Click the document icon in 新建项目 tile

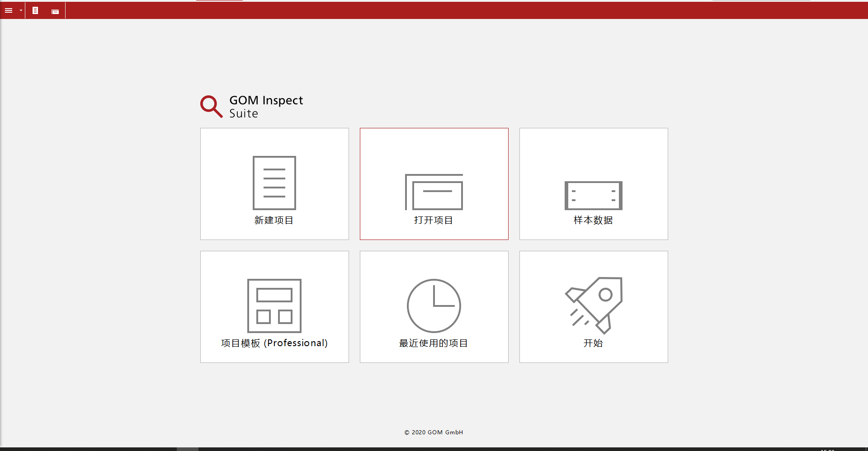tap(274, 183)
